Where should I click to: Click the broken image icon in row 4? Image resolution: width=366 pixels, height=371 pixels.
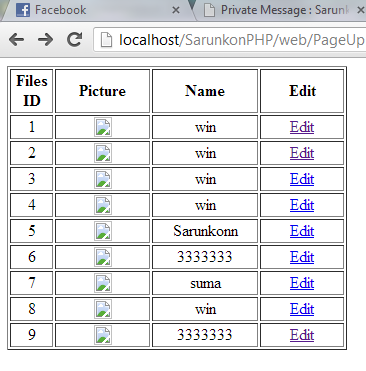tap(103, 205)
